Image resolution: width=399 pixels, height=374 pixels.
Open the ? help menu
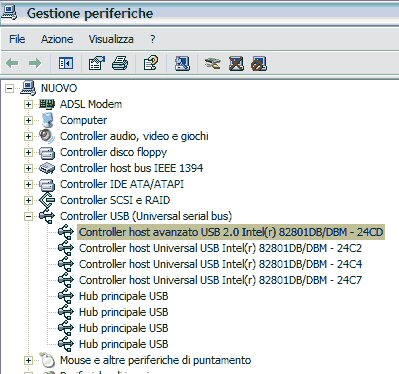click(152, 39)
